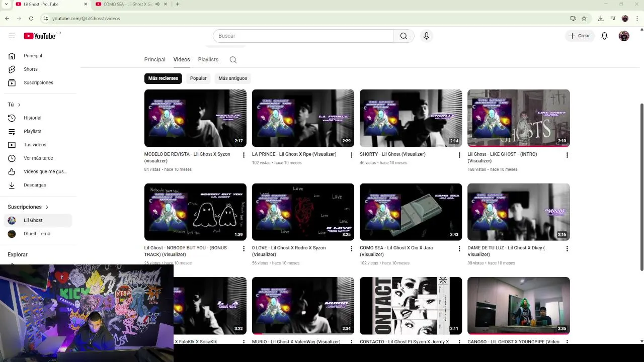Click the page vertical scrollbar
644x362 pixels.
(x=641, y=187)
